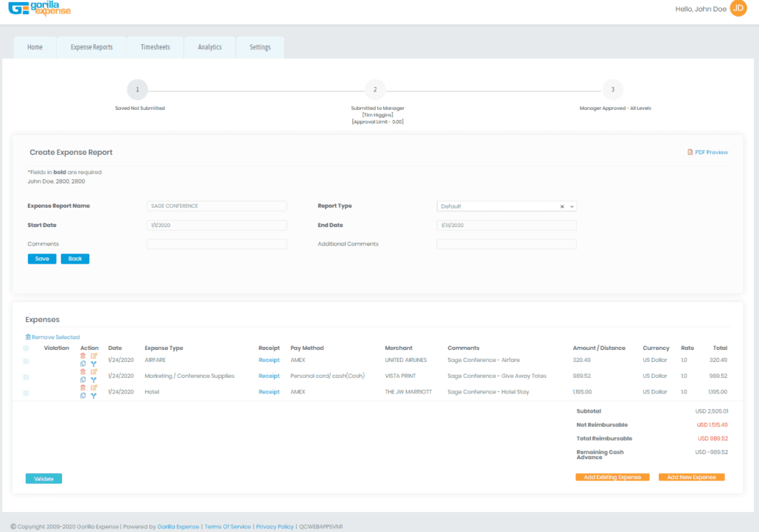Edit the AIRFARE expense line

(94, 355)
